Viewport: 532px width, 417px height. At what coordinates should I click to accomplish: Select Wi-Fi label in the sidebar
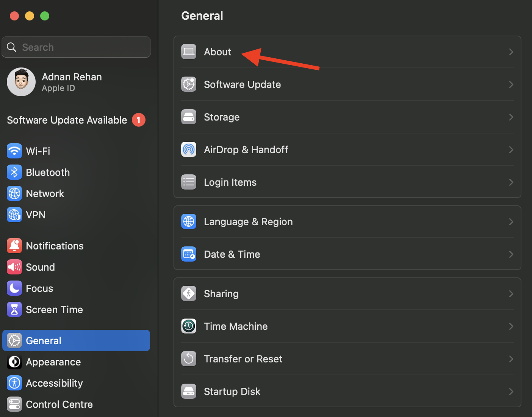(x=38, y=151)
